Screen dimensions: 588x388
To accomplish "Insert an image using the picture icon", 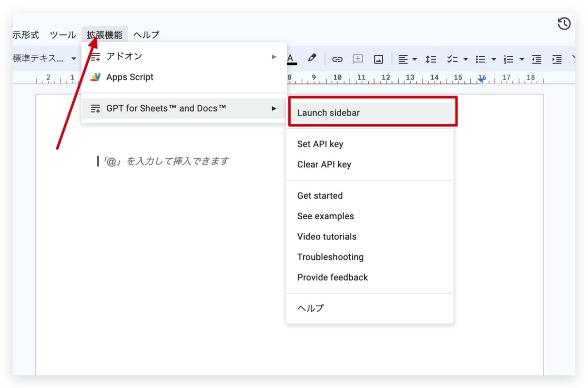I will coord(378,59).
